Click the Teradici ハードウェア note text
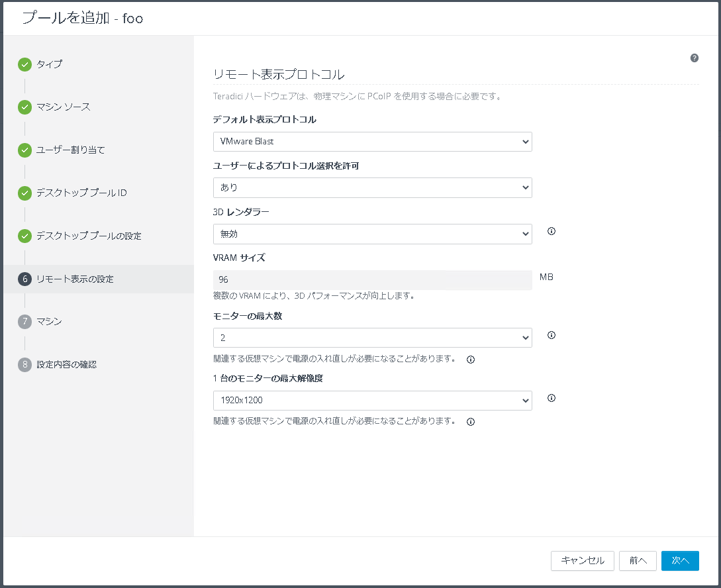Screen dimensions: 721x588 point(358,97)
